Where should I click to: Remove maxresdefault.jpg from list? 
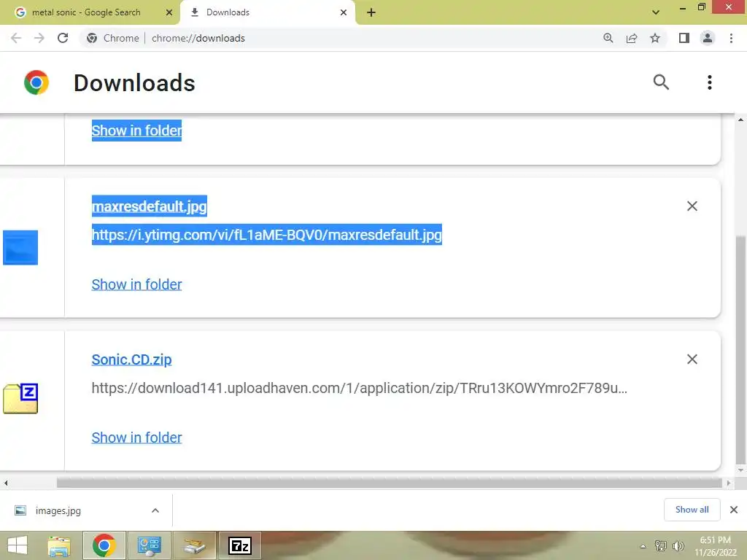[692, 206]
